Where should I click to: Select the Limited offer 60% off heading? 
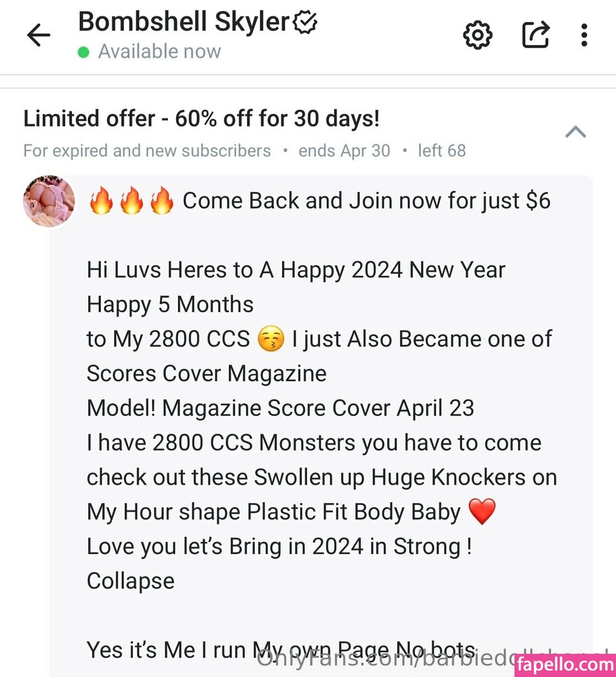point(201,118)
